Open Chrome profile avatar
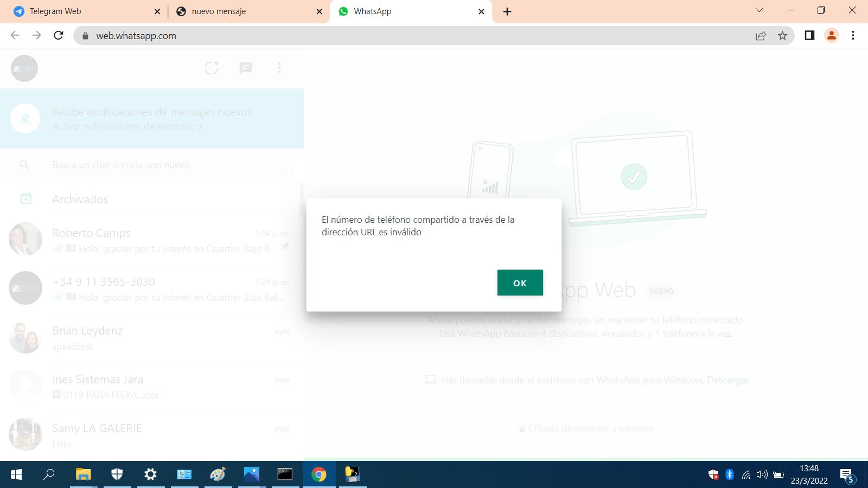The image size is (868, 488). 831,35
